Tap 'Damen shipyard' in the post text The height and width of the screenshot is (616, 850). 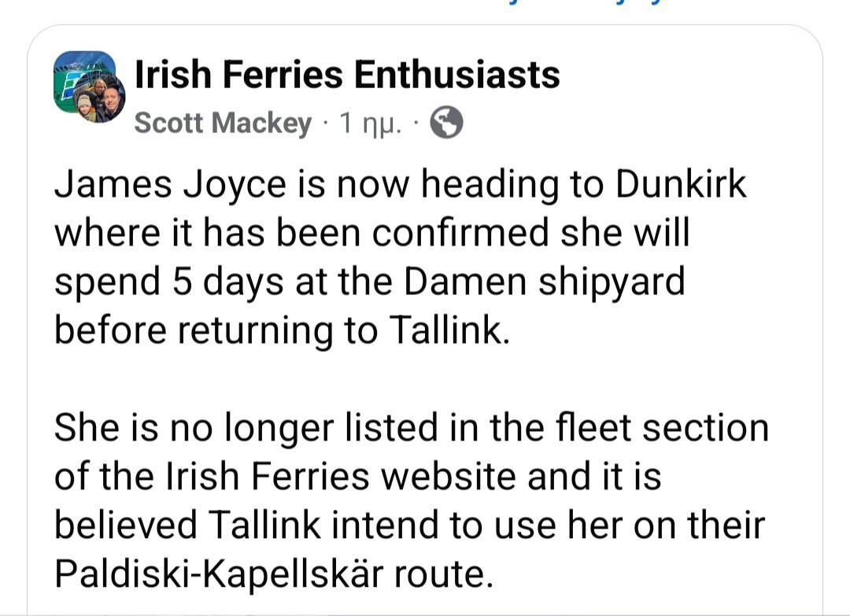(545, 282)
